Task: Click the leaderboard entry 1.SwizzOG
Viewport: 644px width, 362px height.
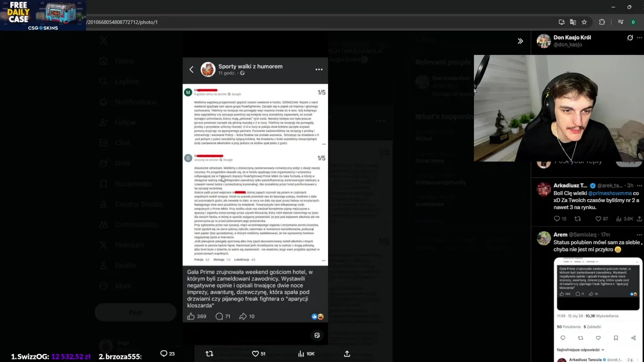Action: (x=30, y=356)
